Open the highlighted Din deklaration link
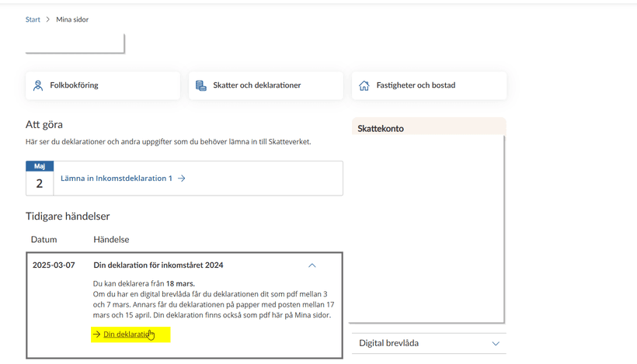The image size is (637, 364). click(127, 335)
